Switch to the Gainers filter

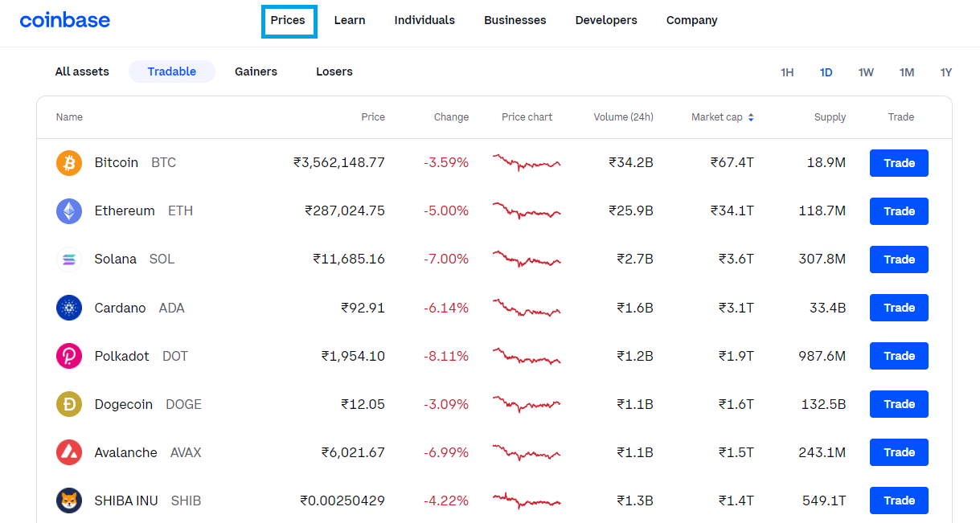256,72
